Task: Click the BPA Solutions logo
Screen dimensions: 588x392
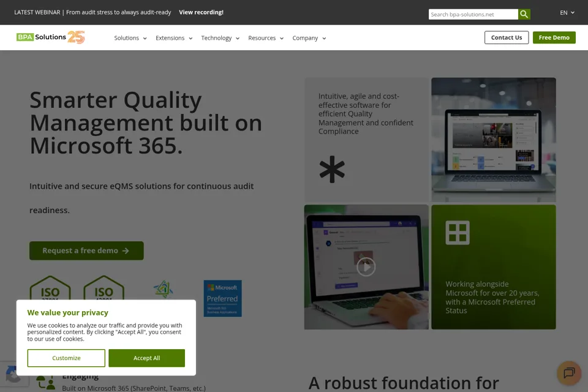Action: click(x=41, y=37)
